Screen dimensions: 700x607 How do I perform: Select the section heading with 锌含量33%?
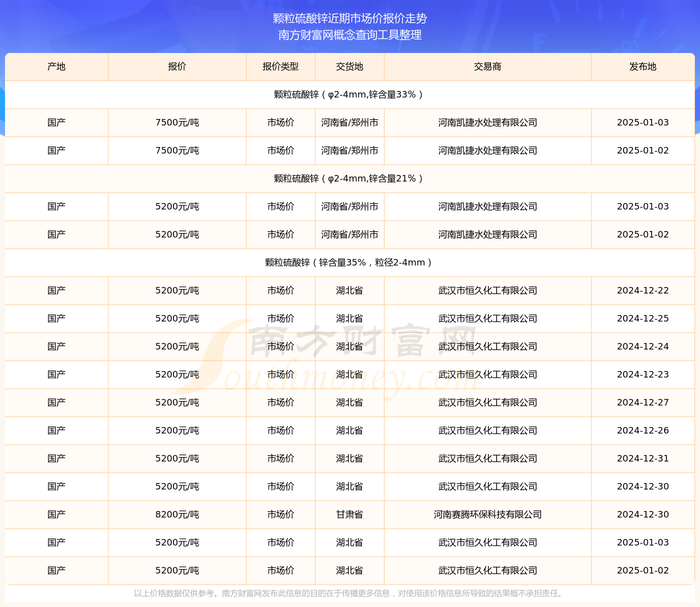(x=350, y=94)
